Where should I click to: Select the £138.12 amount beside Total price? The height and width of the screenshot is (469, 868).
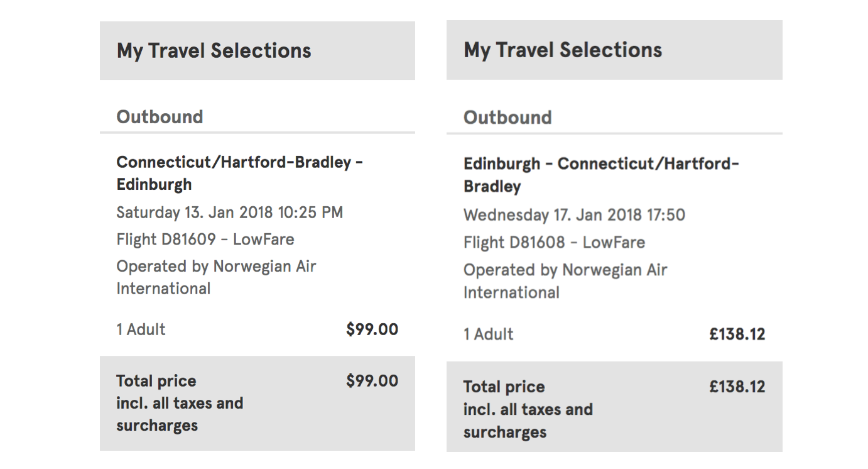point(737,387)
